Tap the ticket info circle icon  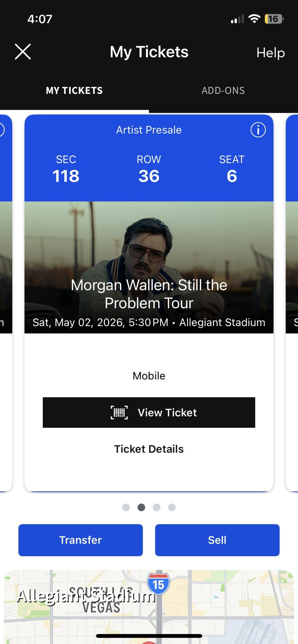pos(258,130)
